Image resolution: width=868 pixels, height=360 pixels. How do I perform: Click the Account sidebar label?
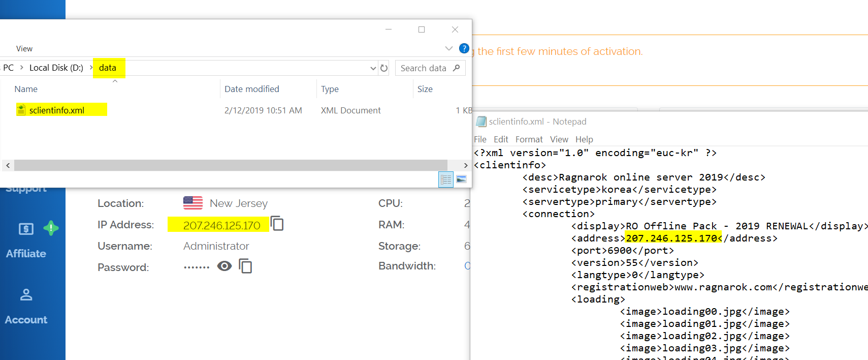[x=26, y=319]
